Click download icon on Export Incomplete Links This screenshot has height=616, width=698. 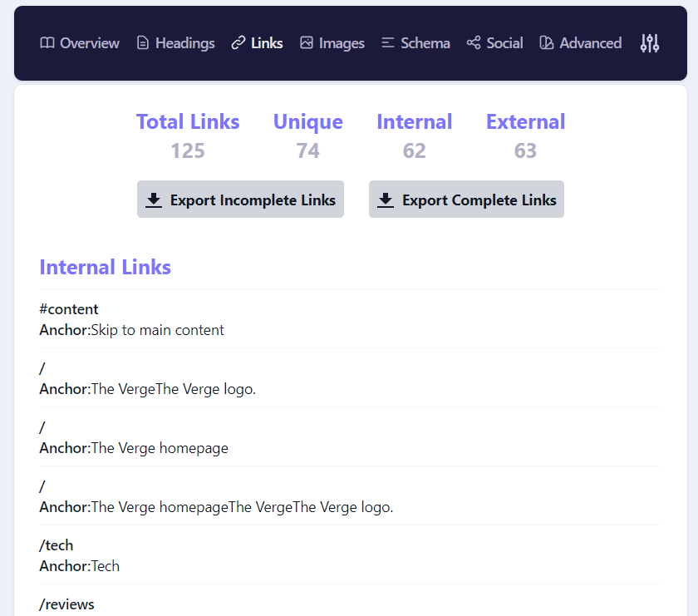coord(154,200)
